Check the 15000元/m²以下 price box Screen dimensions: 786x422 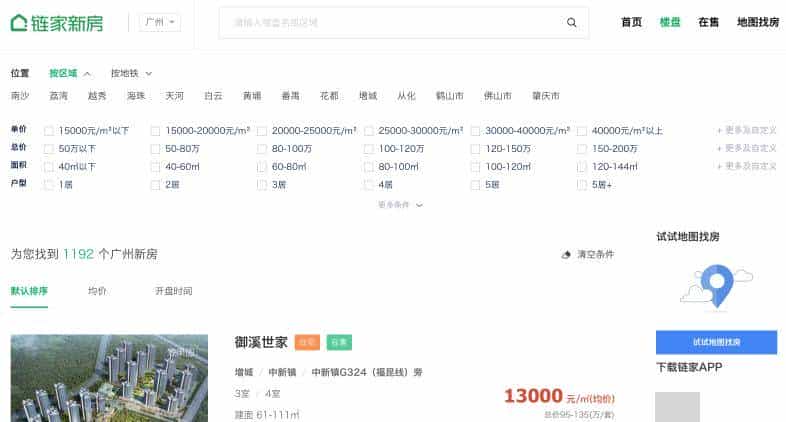[x=49, y=131]
